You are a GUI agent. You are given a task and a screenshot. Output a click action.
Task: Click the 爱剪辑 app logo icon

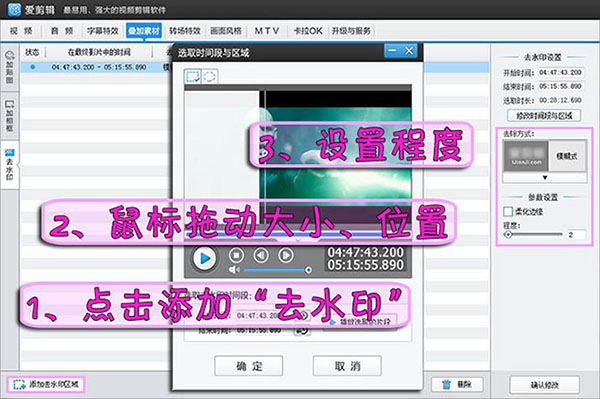[x=14, y=10]
